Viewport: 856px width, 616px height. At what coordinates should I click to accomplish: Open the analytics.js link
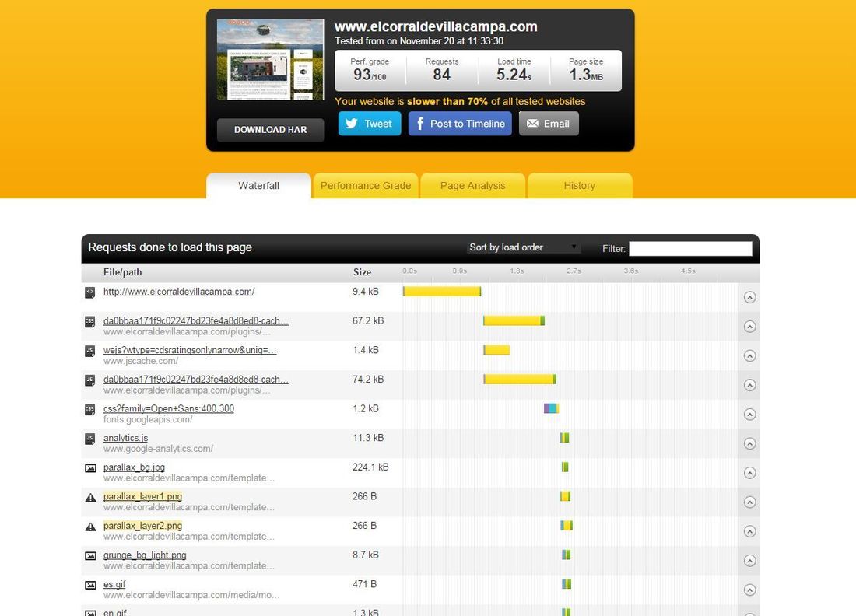125,438
